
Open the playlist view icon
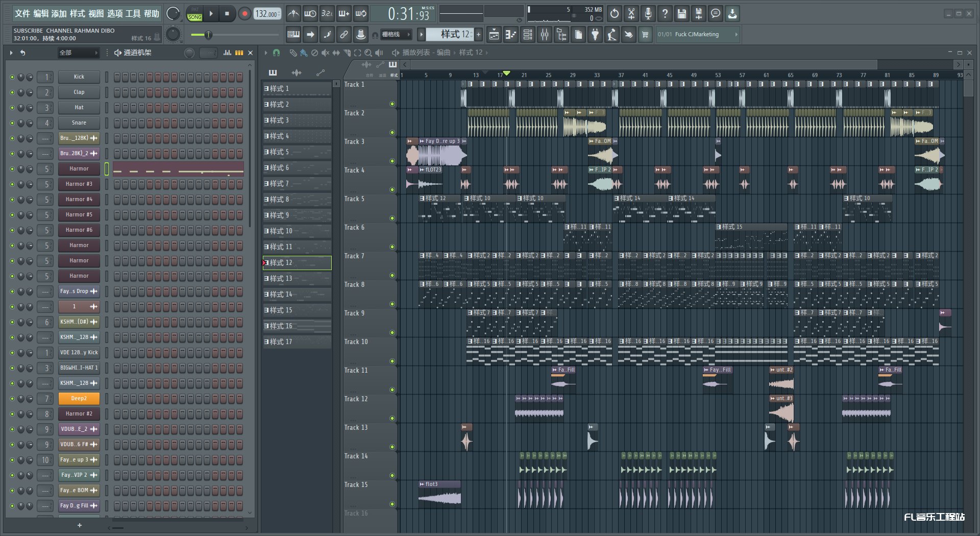click(x=494, y=35)
